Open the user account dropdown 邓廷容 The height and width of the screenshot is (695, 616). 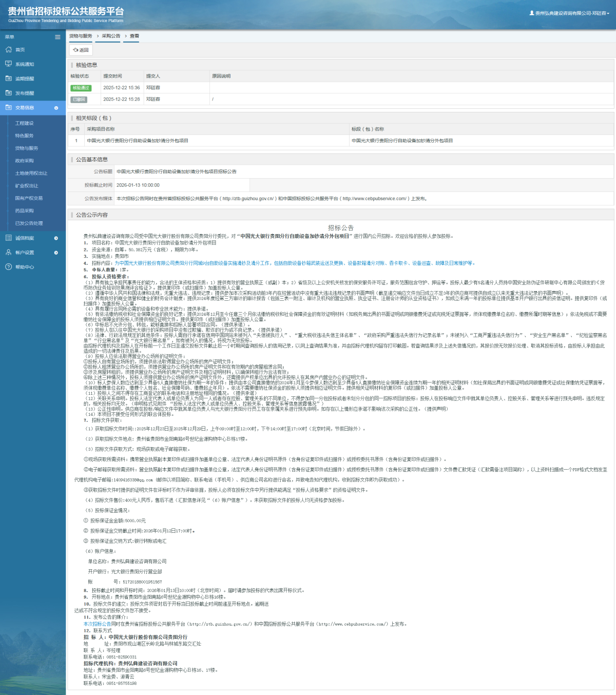pyautogui.click(x=570, y=13)
